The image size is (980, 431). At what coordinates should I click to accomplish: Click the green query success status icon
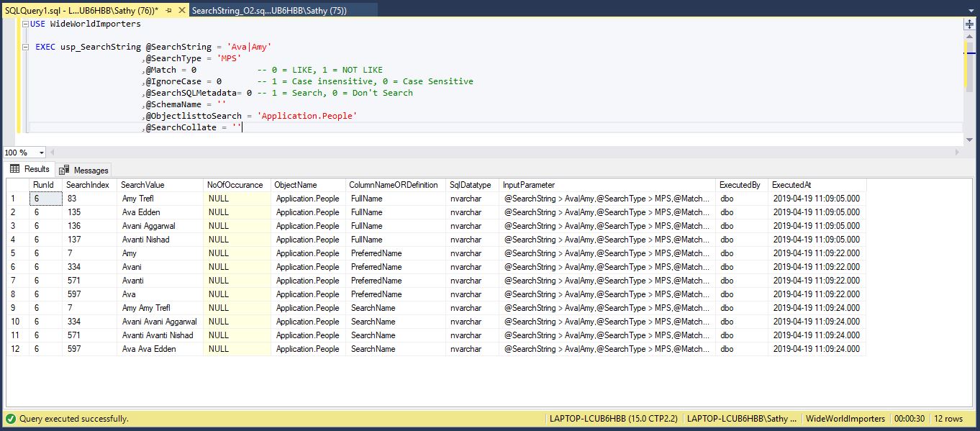tap(10, 419)
